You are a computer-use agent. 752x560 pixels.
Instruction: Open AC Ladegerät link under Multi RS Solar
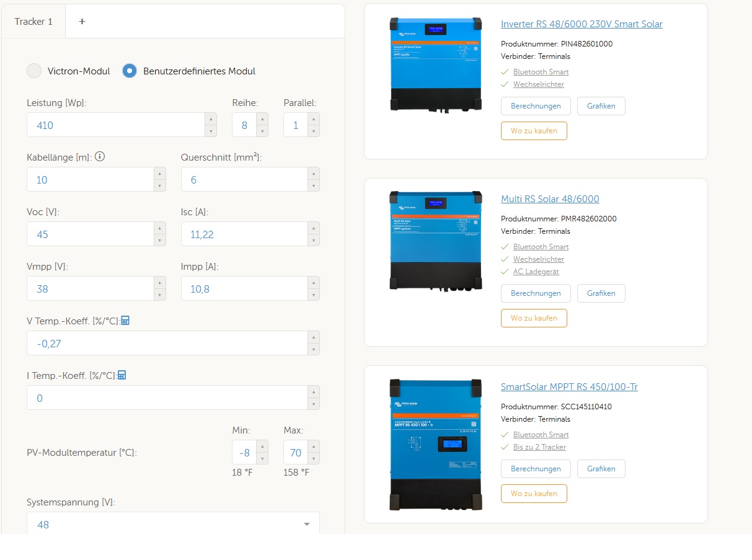coord(536,272)
